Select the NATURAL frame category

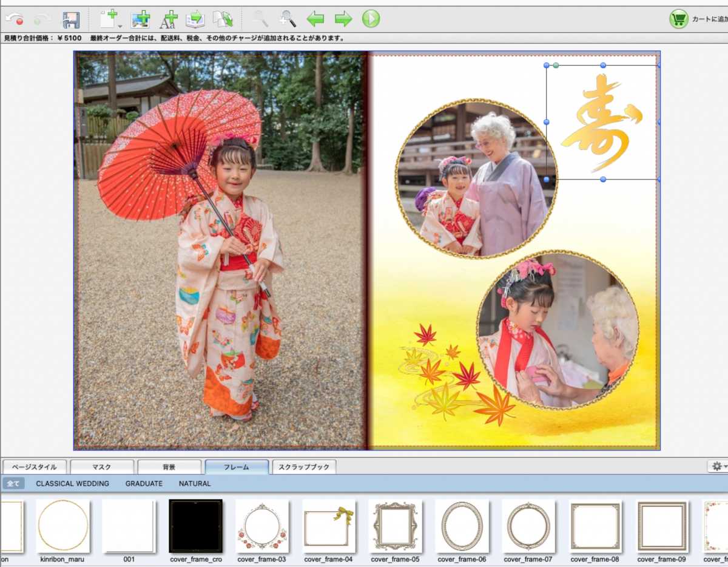click(195, 484)
